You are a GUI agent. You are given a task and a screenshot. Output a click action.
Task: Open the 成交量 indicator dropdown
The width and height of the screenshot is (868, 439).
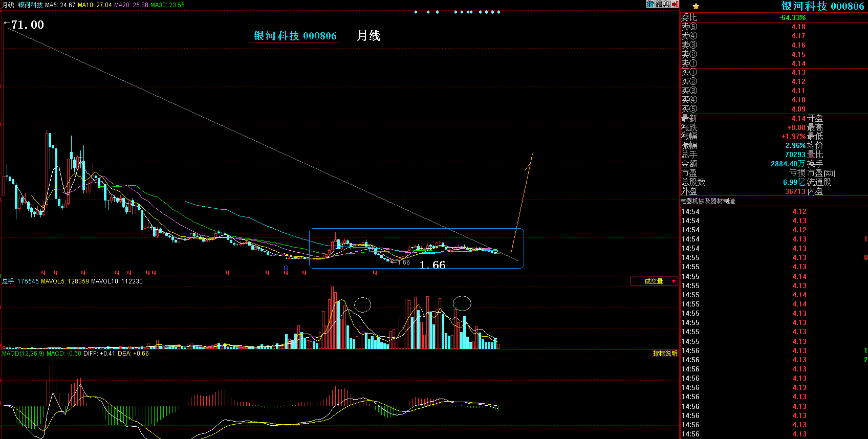(x=654, y=281)
